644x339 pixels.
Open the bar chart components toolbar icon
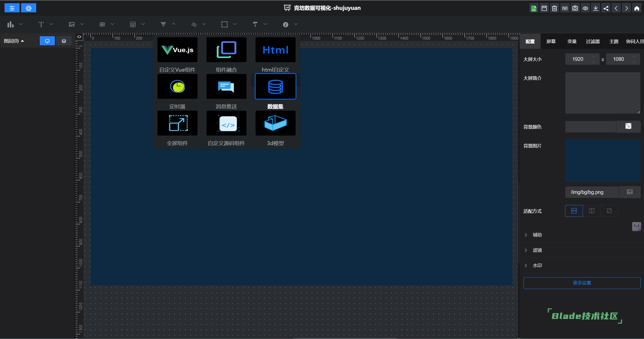pos(10,24)
